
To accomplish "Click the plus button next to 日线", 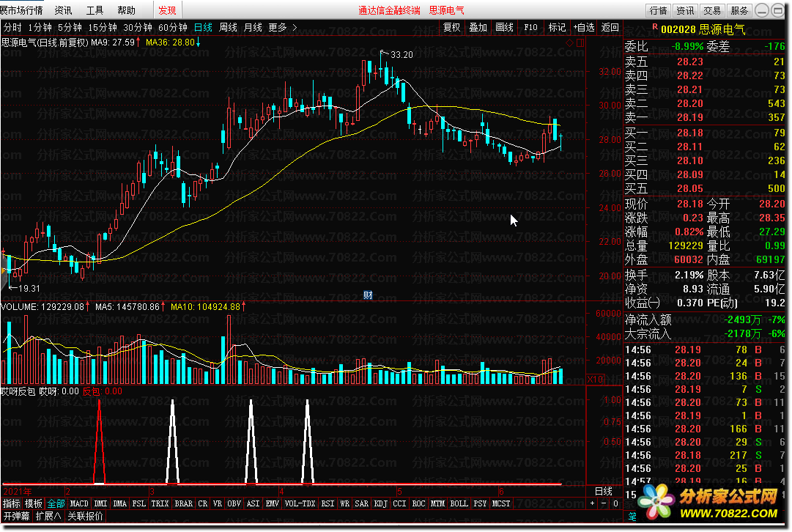I will pos(593,503).
